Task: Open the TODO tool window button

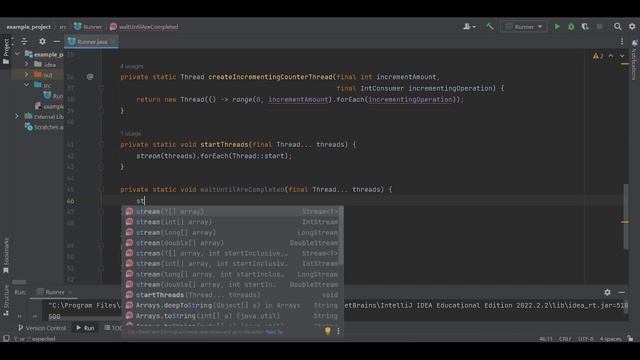Action: click(113, 328)
